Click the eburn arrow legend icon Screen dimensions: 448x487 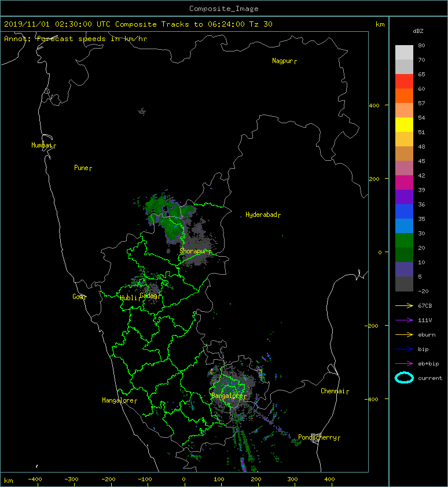click(x=404, y=334)
